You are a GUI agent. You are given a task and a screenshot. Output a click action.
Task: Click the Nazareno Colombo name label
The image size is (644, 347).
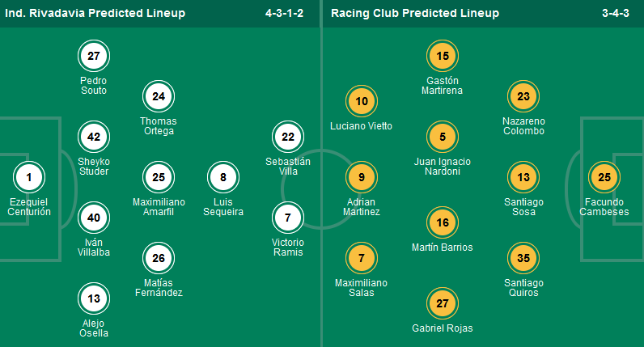523,125
